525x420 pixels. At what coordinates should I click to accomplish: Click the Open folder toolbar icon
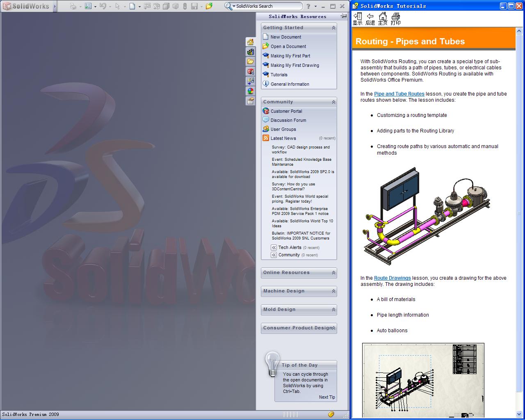click(209, 6)
